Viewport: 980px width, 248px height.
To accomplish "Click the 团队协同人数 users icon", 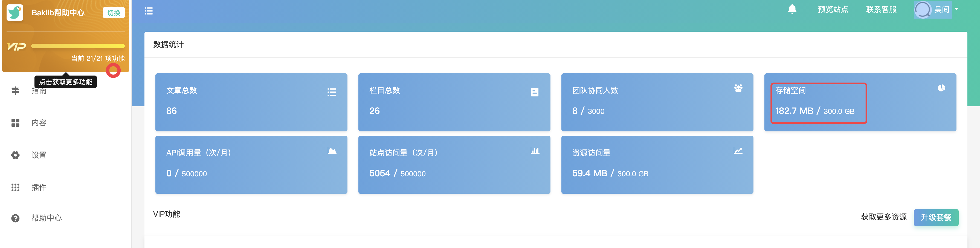I will click(x=738, y=88).
